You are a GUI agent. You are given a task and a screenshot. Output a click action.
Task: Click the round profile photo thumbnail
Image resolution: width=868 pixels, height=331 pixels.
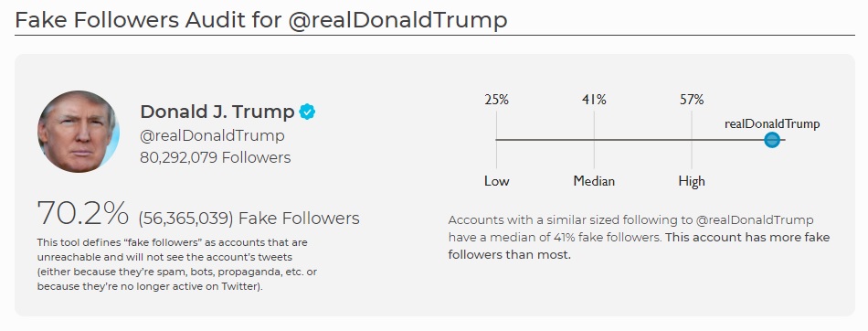point(79,132)
